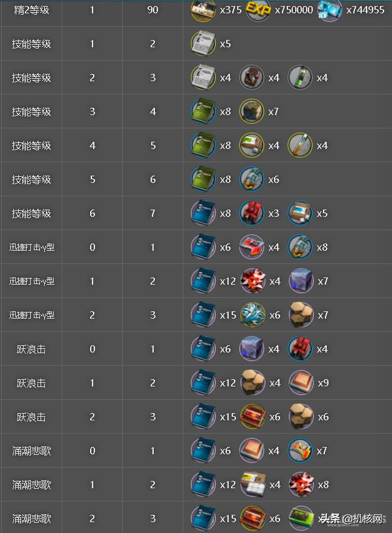Click the teal swirl material beside x6
The width and height of the screenshot is (392, 533).
pos(252,315)
